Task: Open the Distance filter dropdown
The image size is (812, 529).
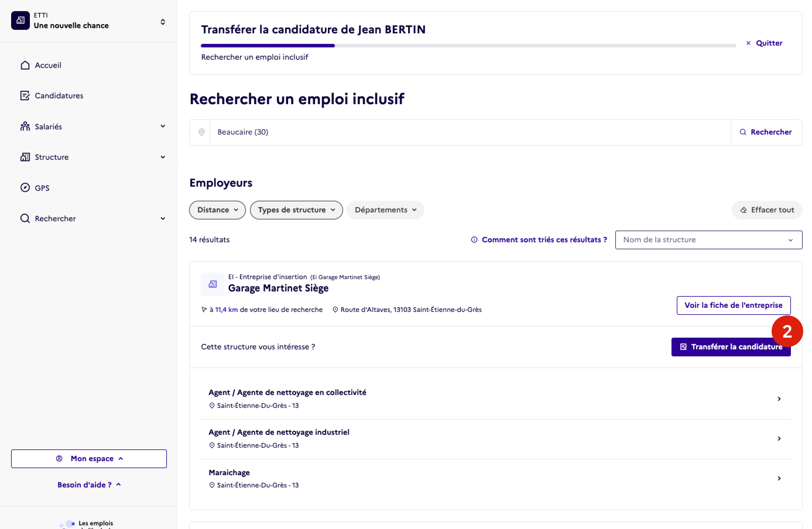Action: pos(217,210)
